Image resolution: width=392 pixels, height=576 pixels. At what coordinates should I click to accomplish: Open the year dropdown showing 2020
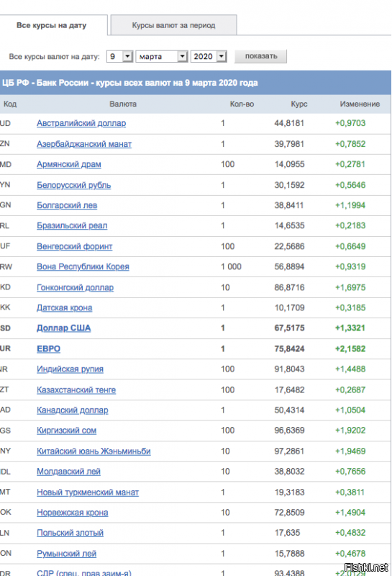coord(209,56)
